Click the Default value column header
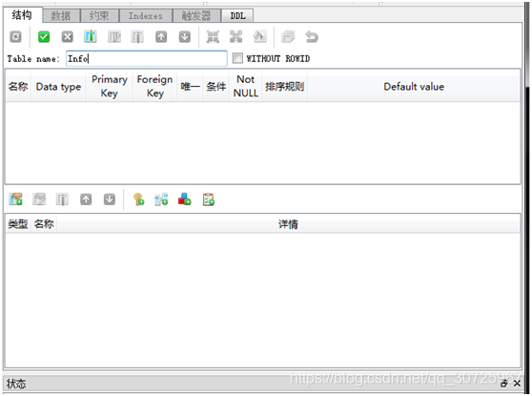532x396 pixels. click(414, 86)
